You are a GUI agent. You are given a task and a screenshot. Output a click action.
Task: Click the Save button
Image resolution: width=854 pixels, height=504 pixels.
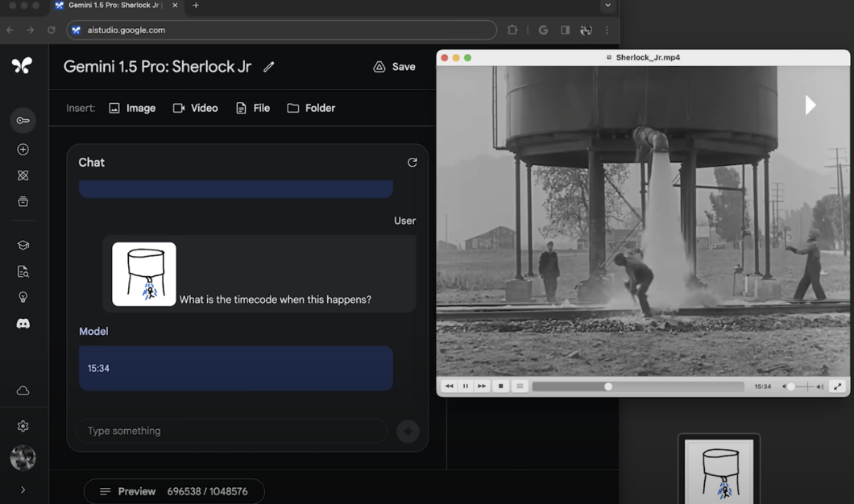click(394, 67)
